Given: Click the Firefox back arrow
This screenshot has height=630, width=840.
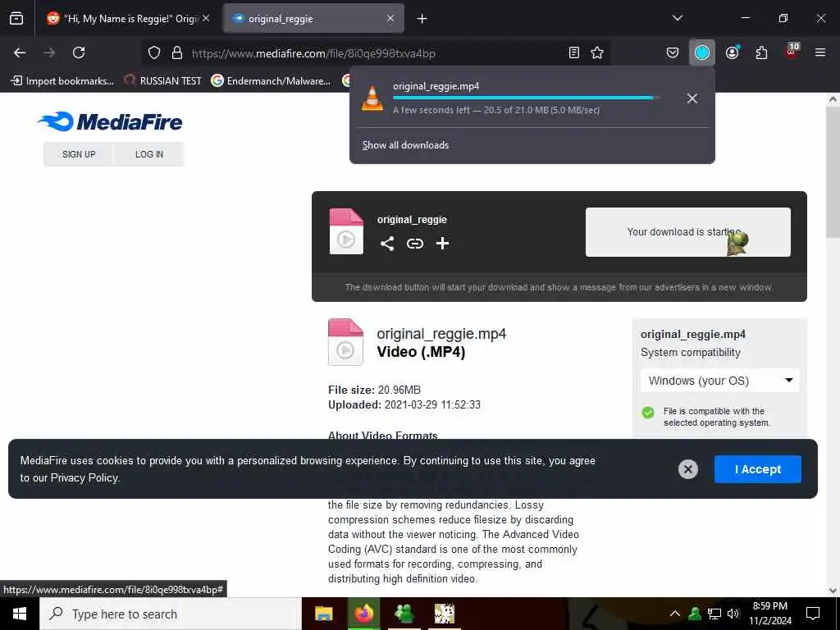Looking at the screenshot, I should (x=20, y=52).
